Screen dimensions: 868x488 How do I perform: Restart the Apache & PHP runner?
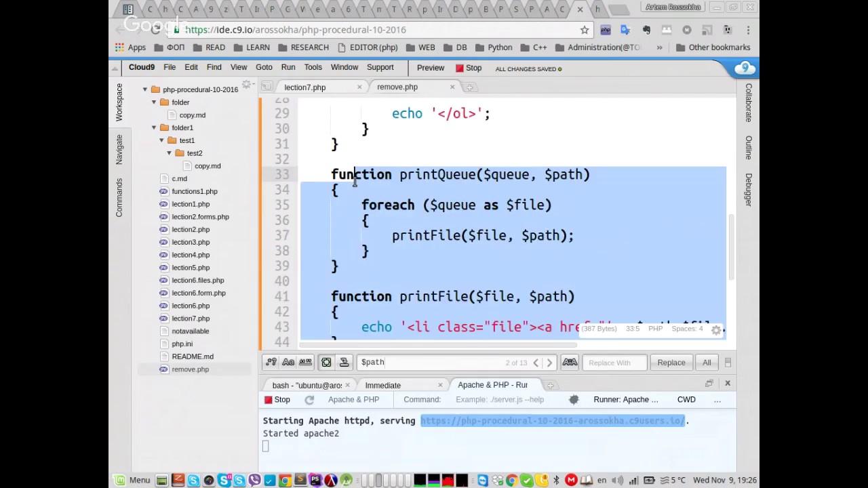309,400
